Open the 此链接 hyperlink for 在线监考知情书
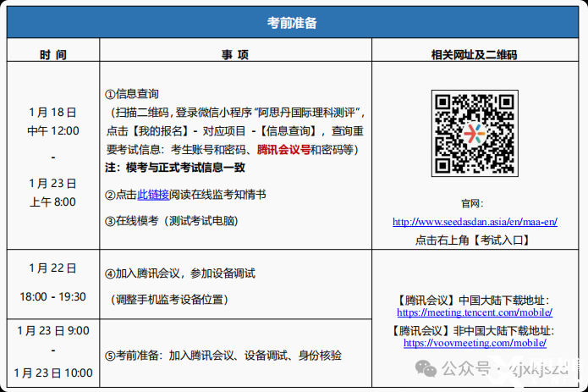Image resolution: width=588 pixels, height=392 pixels. coord(153,195)
